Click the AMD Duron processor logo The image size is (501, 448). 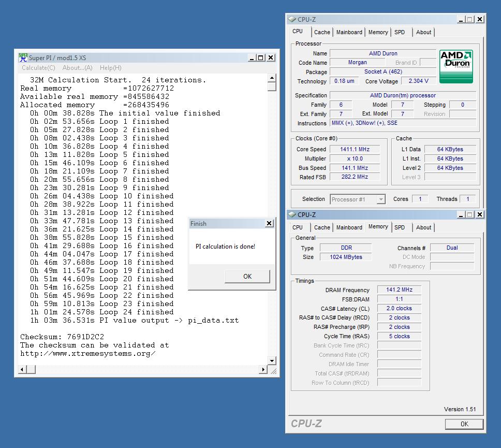point(456,66)
